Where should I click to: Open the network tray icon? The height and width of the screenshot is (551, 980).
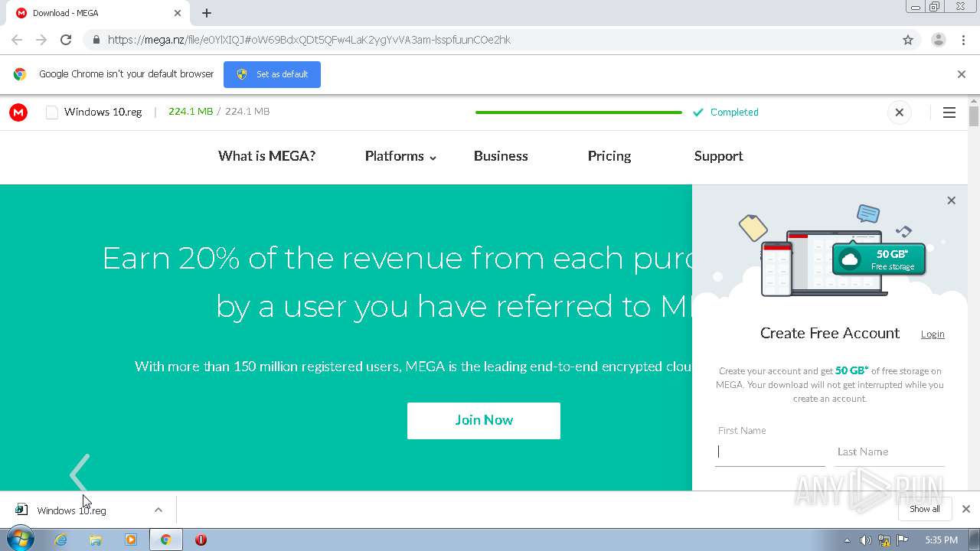[884, 540]
